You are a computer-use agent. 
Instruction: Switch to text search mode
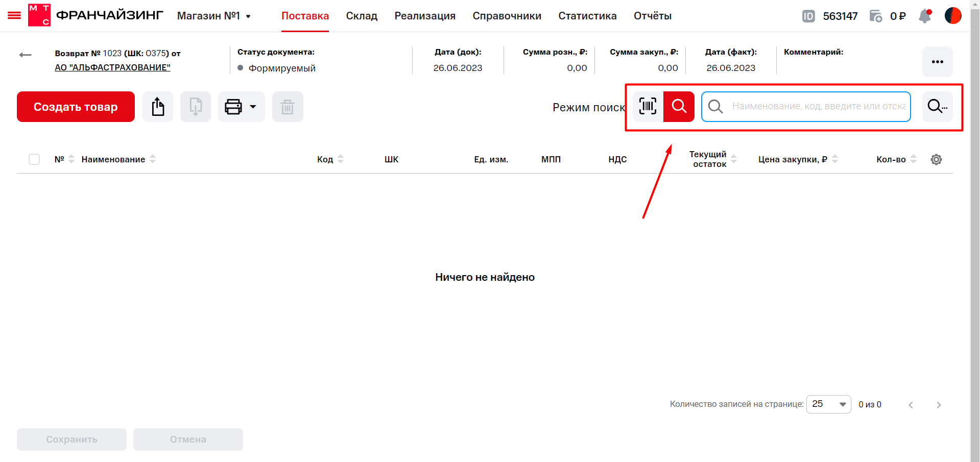click(x=679, y=106)
